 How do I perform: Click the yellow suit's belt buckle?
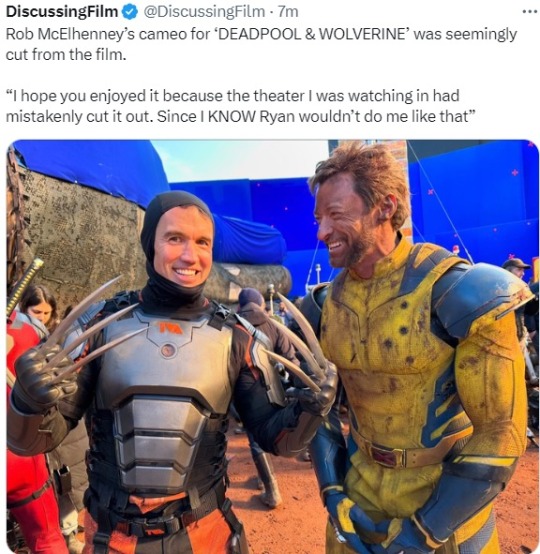point(385,455)
